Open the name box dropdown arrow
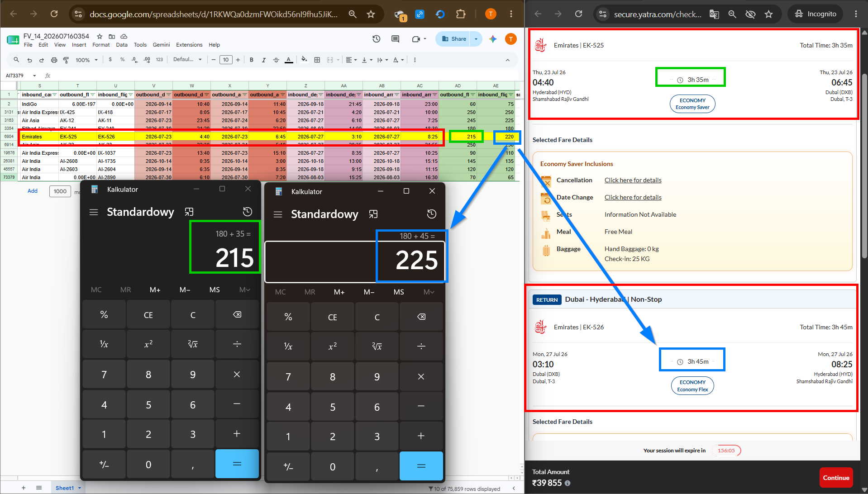Screen dimensions: 868x494 click(x=34, y=76)
